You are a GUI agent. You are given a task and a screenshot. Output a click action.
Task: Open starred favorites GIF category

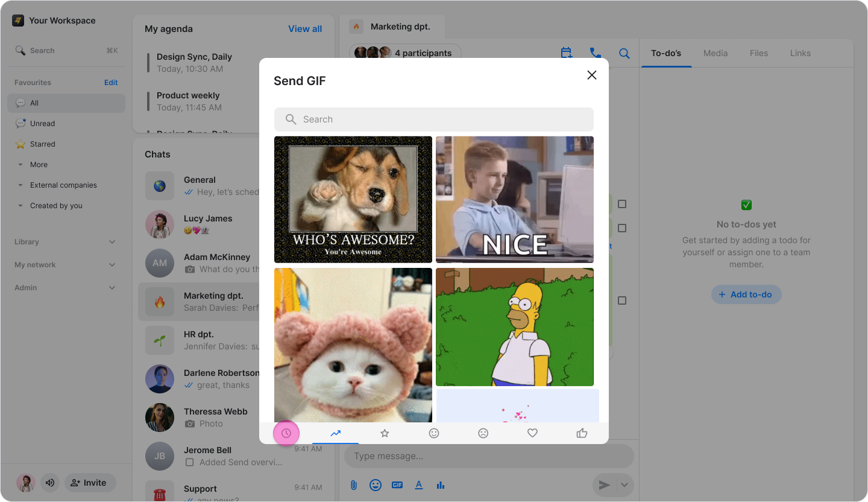[385, 433]
